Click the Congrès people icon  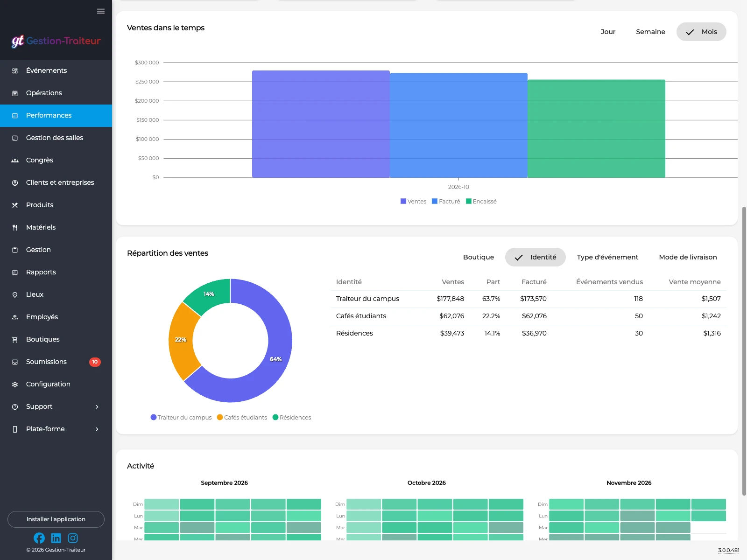pos(15,160)
